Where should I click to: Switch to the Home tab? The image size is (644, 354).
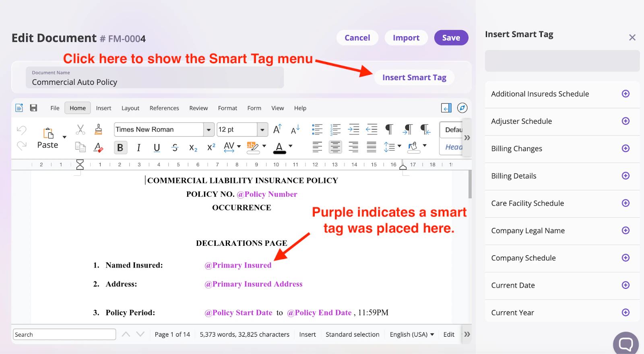[x=78, y=108]
